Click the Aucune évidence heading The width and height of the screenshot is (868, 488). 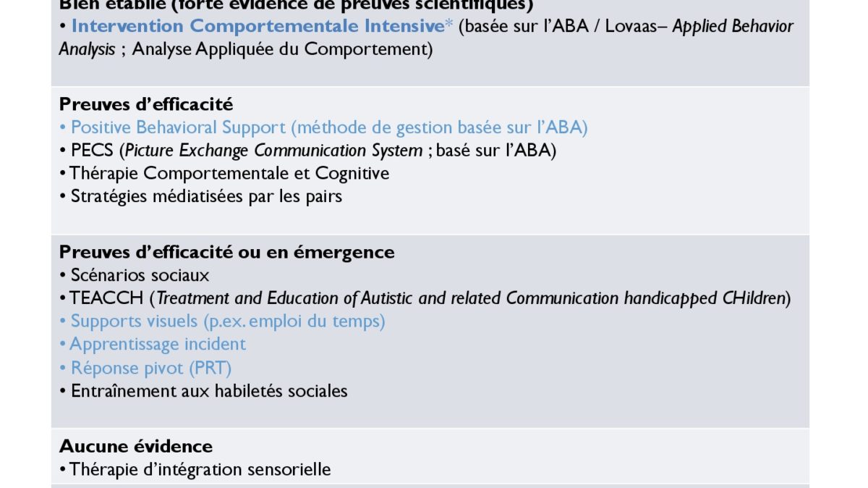click(x=136, y=446)
